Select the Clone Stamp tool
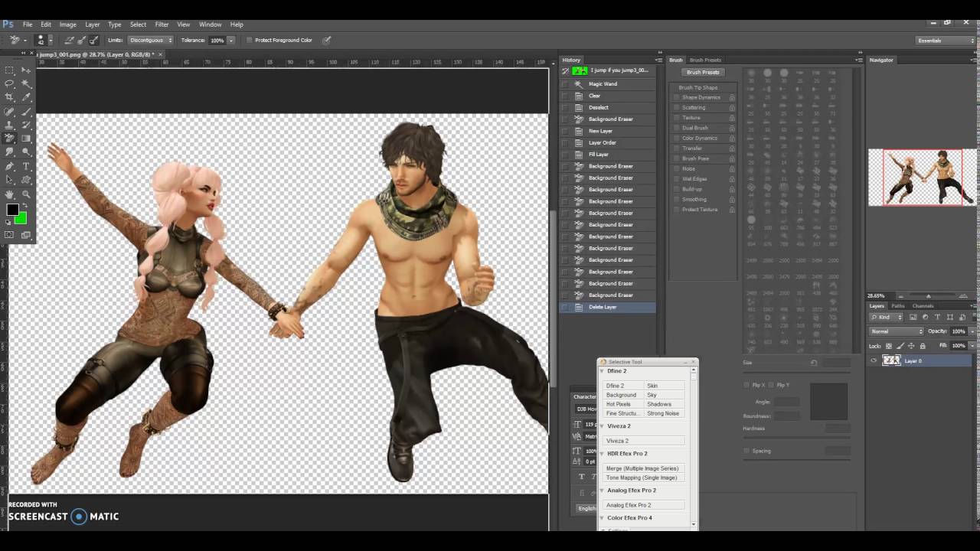The image size is (980, 551). 9,125
